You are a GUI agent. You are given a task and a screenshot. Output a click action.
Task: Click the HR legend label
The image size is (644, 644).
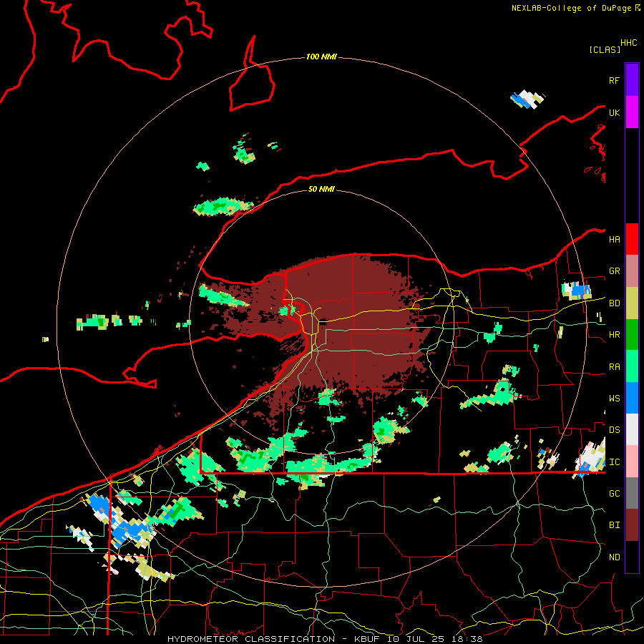point(614,335)
